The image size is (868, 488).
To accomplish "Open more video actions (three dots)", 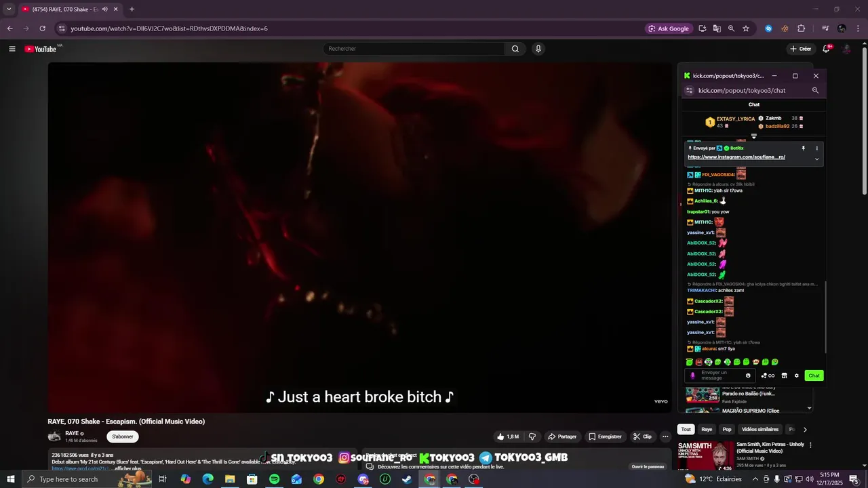I will [665, 436].
